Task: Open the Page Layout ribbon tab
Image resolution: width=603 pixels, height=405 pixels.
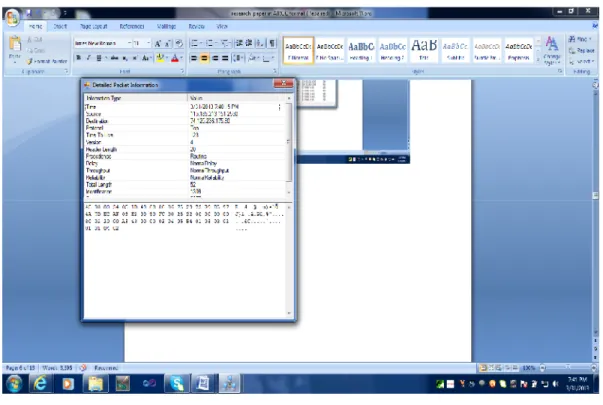Action: tap(93, 26)
